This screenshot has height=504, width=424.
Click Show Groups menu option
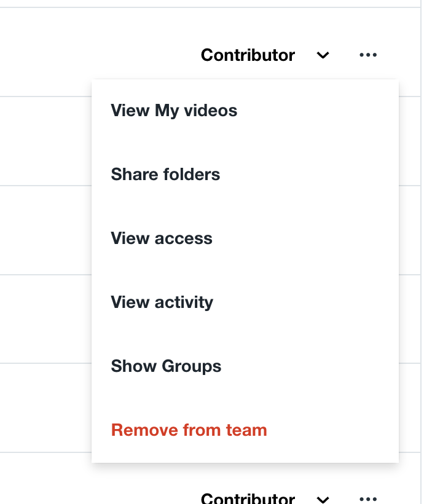(166, 366)
